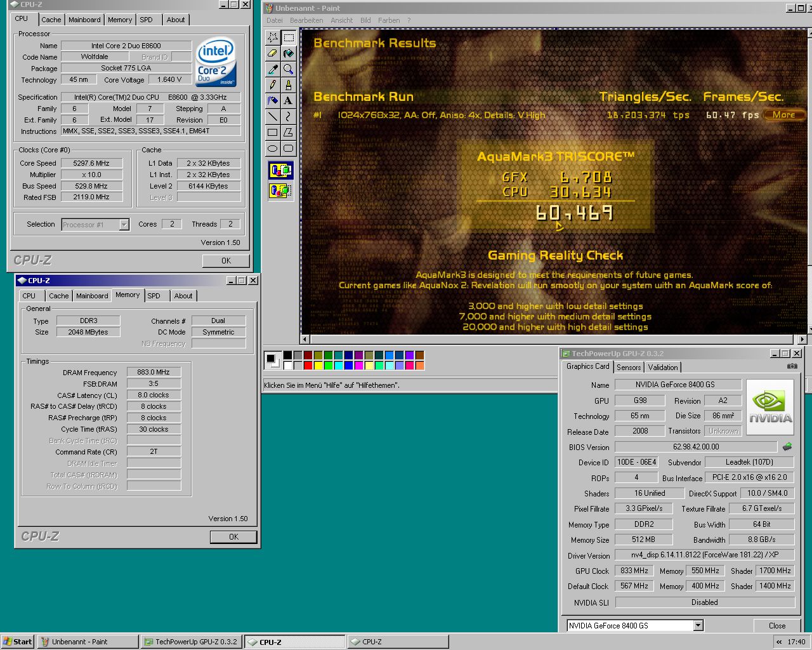The height and width of the screenshot is (650, 812).
Task: Open the Farben menu
Action: click(x=389, y=20)
